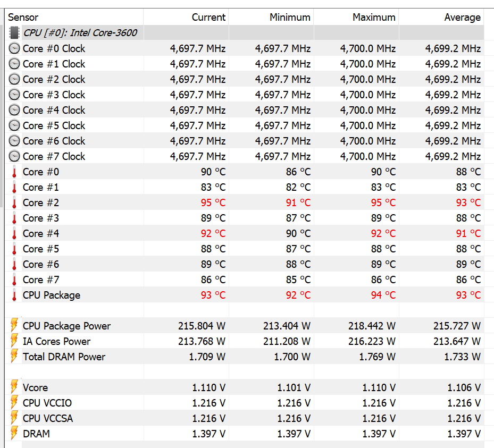Click the clock icon for Core #4 Clock
Screen dimensions: 494x448
click(x=14, y=110)
